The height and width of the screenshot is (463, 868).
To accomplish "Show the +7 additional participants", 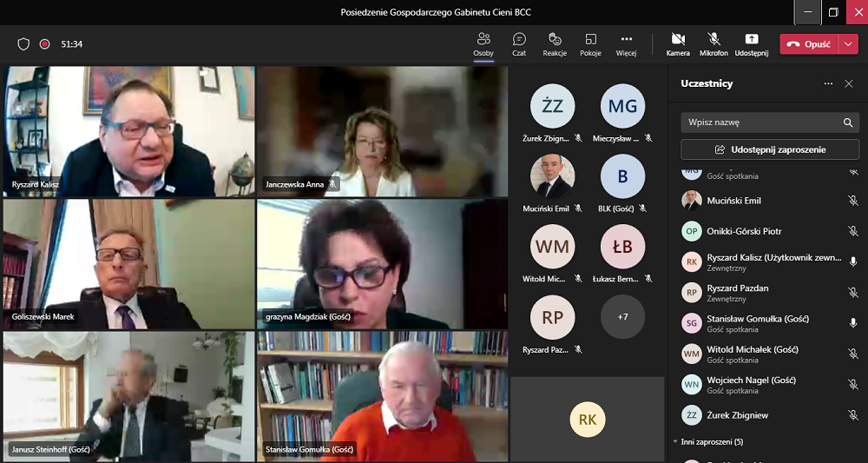I will [x=622, y=317].
